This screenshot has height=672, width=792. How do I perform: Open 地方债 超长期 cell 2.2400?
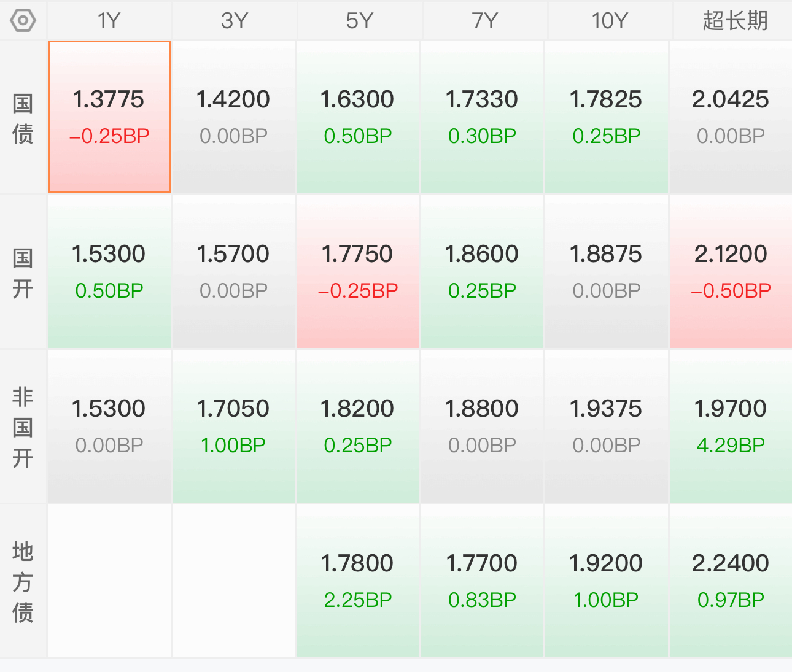click(x=731, y=581)
